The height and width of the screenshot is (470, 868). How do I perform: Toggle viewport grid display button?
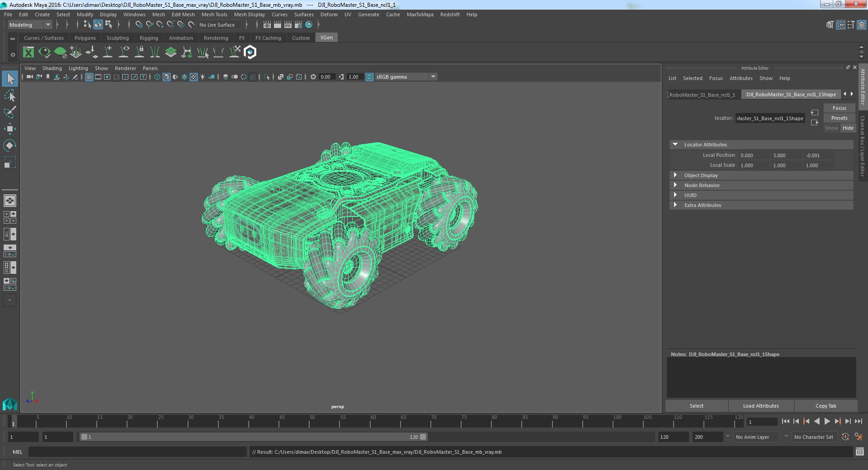click(x=89, y=77)
